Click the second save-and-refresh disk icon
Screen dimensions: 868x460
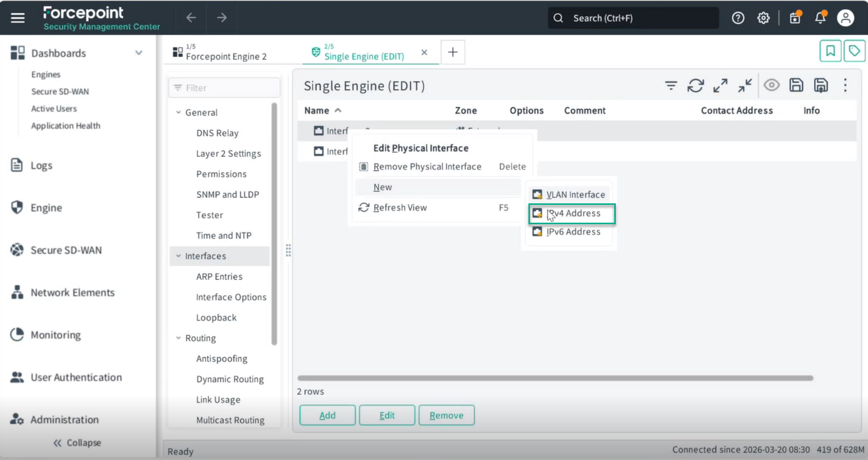[x=821, y=85]
